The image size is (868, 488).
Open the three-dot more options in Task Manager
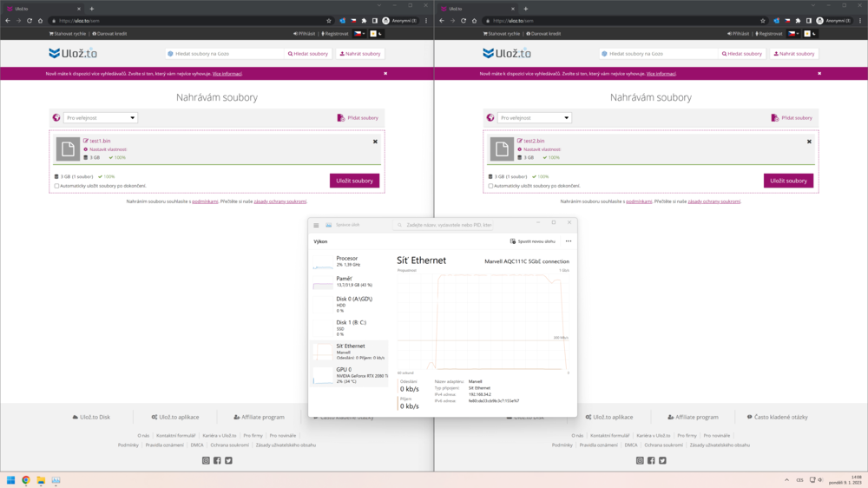click(x=569, y=241)
